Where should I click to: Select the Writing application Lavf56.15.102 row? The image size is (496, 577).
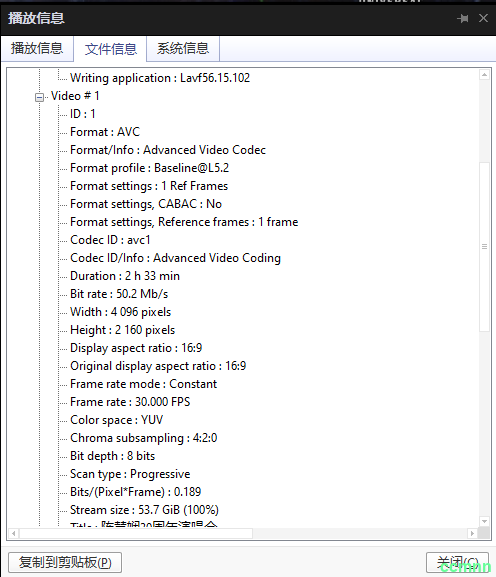click(x=160, y=78)
